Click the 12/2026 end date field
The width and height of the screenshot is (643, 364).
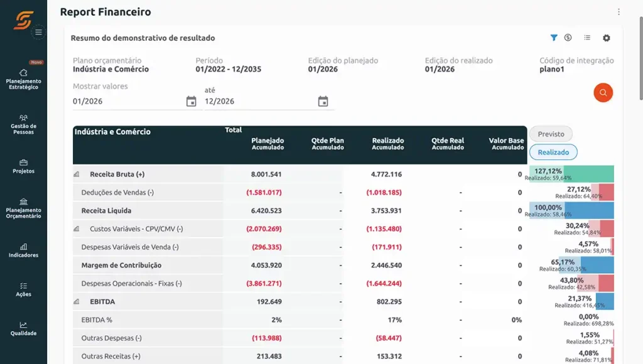[x=260, y=101]
